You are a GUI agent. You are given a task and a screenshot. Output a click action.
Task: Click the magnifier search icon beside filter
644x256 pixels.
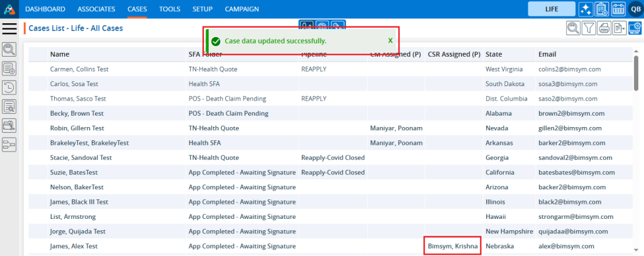tap(573, 28)
